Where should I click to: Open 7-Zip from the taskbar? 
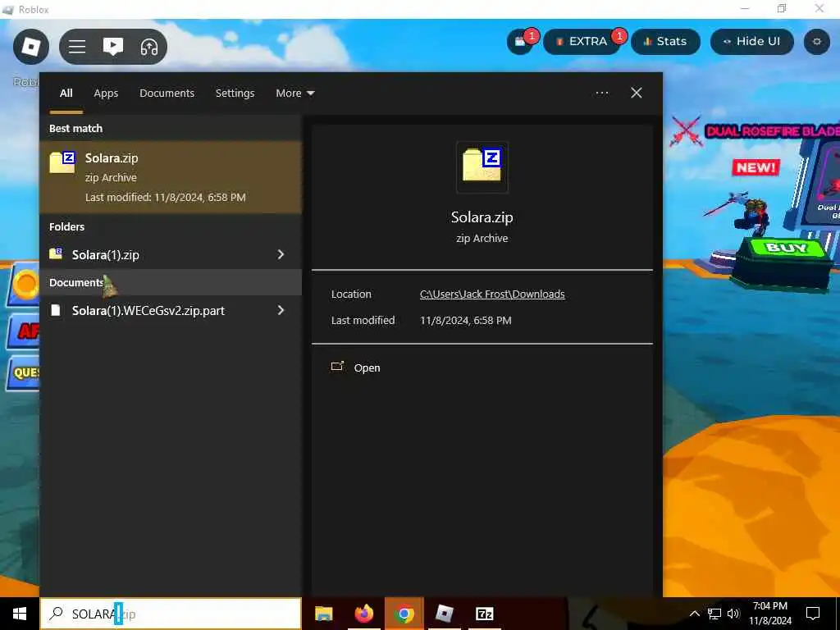[x=485, y=614]
